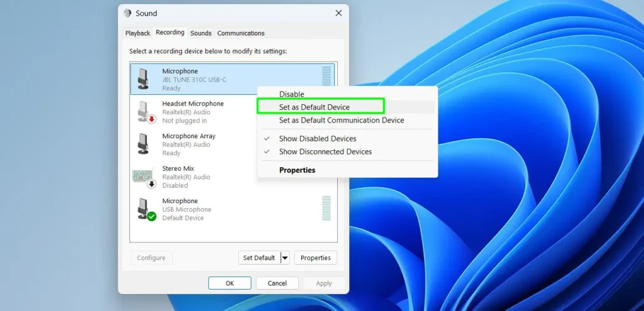Click the Properties button below the list
The image size is (644, 311).
point(316,258)
